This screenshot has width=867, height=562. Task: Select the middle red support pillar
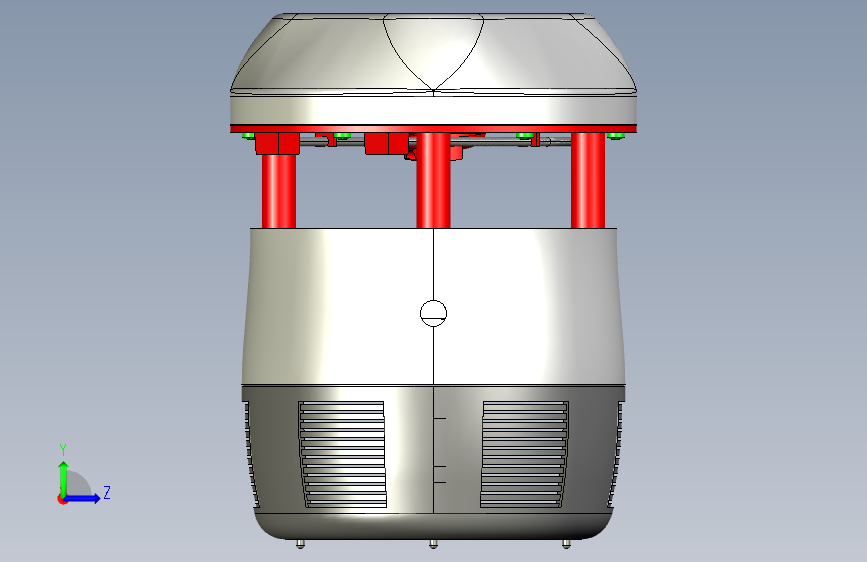click(x=434, y=180)
